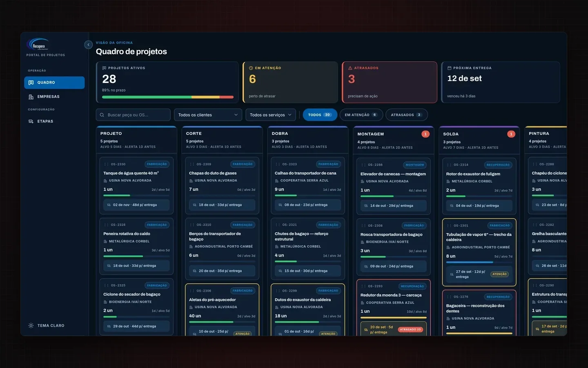Image resolution: width=588 pixels, height=368 pixels.
Task: Click the DOBRA column header title
Action: point(280,134)
